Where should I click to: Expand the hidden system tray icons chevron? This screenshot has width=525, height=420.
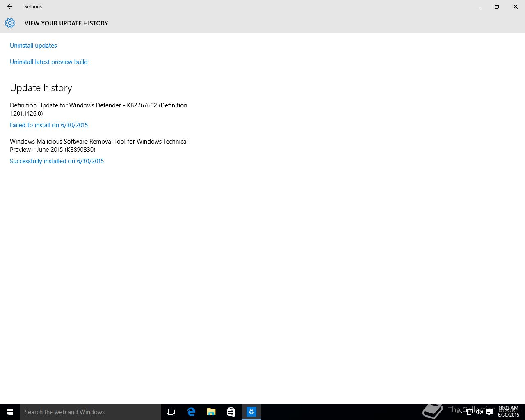coord(460,412)
